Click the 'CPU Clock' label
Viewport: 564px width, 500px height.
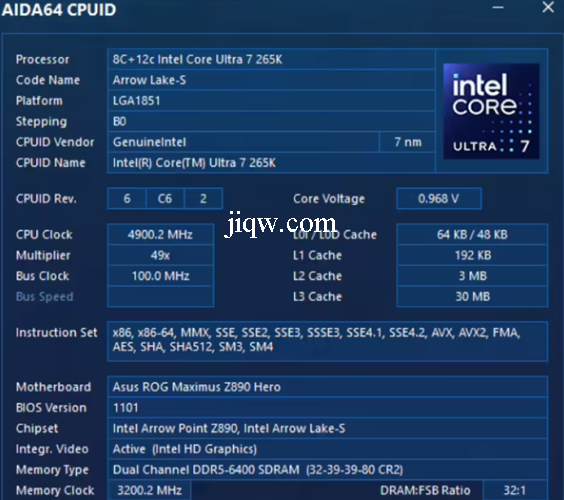44,235
